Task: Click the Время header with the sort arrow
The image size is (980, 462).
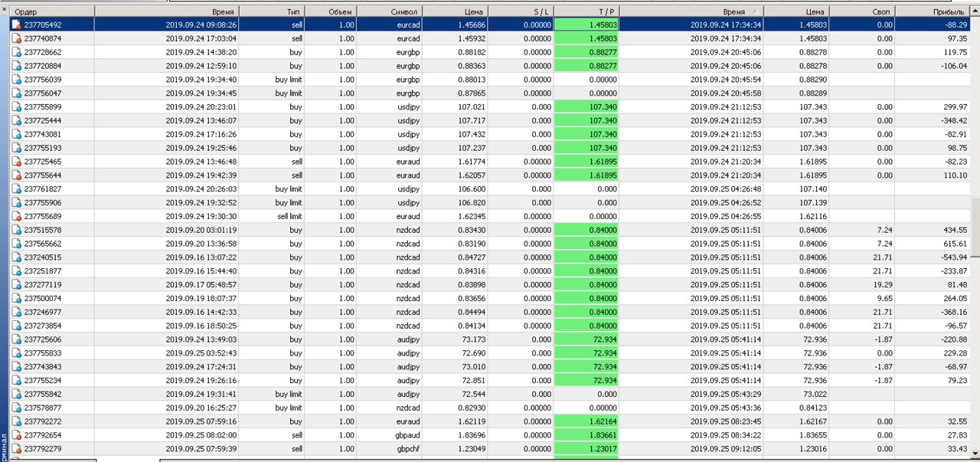Action: (x=691, y=11)
